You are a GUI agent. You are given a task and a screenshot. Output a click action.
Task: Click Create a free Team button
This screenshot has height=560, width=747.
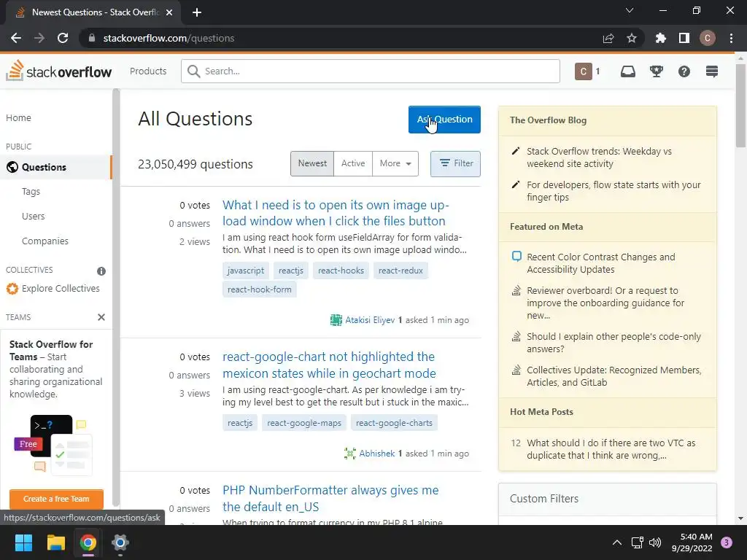56,499
